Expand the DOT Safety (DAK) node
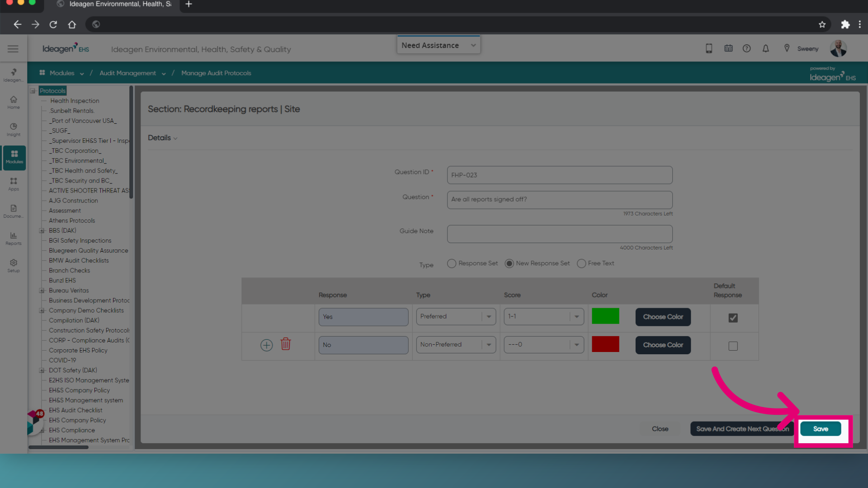This screenshot has width=868, height=488. [42, 371]
